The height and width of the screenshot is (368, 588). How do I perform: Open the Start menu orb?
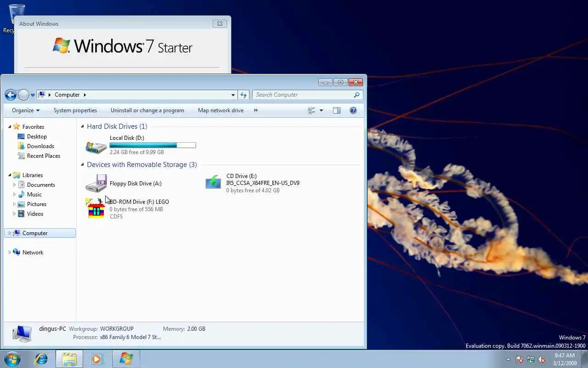tap(12, 359)
